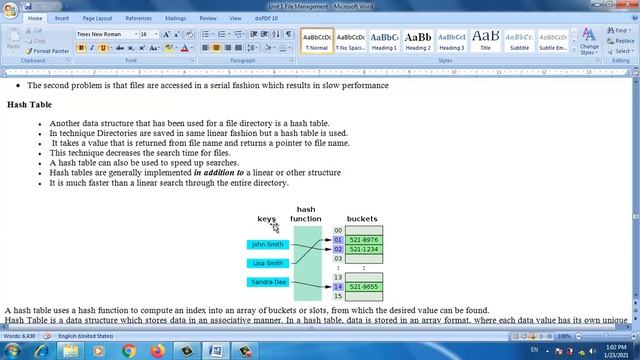This screenshot has height=360, width=640.
Task: Open the Change Case menu
Action: click(154, 48)
